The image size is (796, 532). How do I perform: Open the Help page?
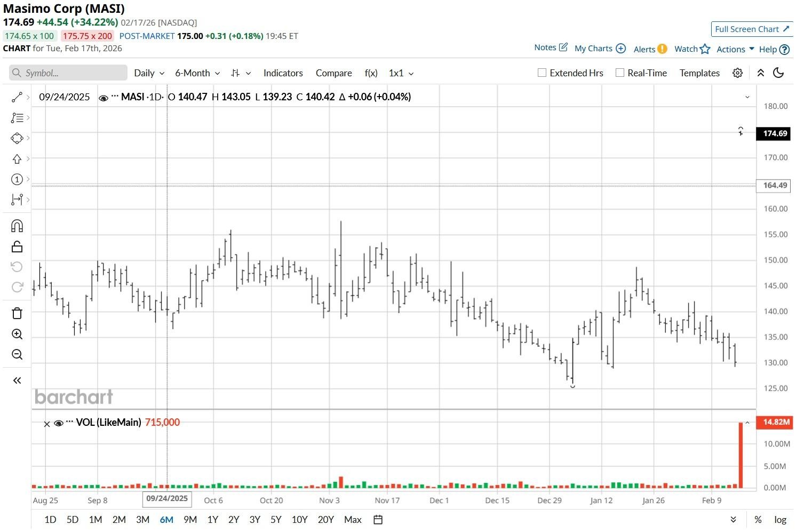774,49
